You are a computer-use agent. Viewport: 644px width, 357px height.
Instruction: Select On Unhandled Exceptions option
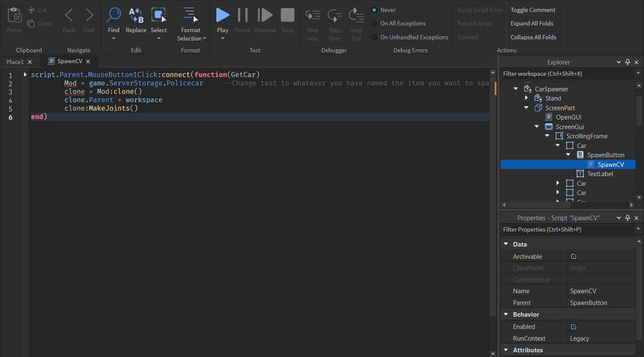pos(374,37)
